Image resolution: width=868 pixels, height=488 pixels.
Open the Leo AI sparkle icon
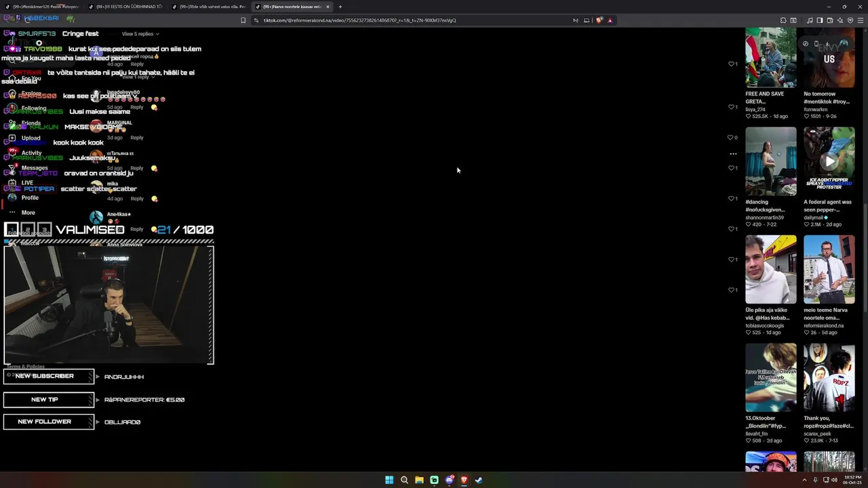click(x=840, y=20)
